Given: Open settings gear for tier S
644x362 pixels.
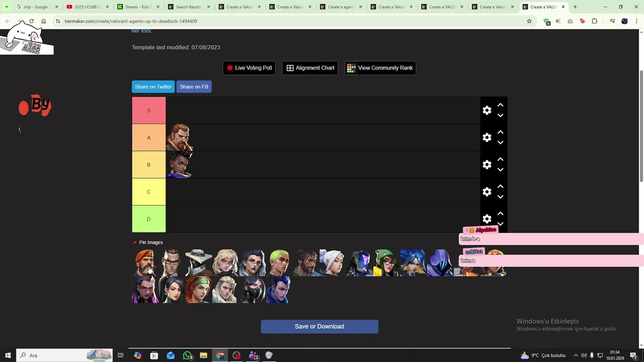Looking at the screenshot, I should [x=487, y=110].
